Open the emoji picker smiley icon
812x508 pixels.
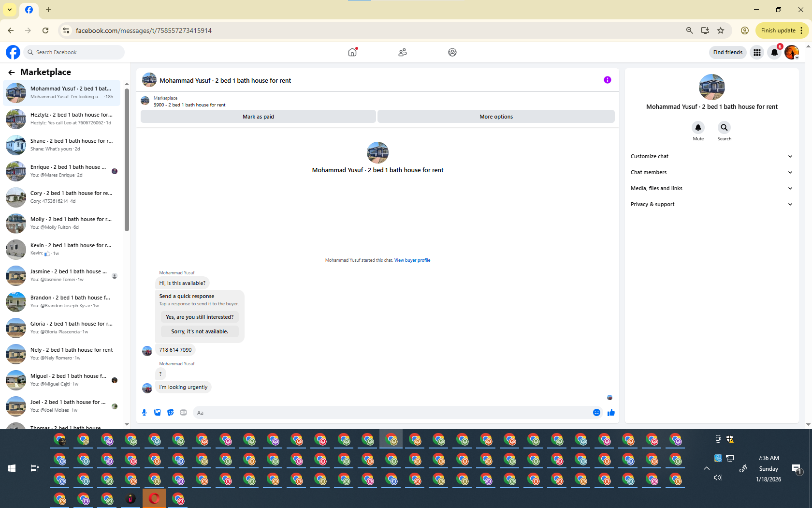596,413
